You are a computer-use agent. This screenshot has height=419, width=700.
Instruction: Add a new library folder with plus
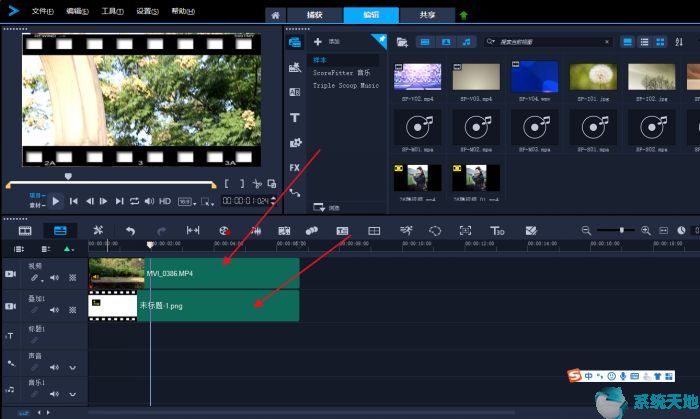(318, 41)
